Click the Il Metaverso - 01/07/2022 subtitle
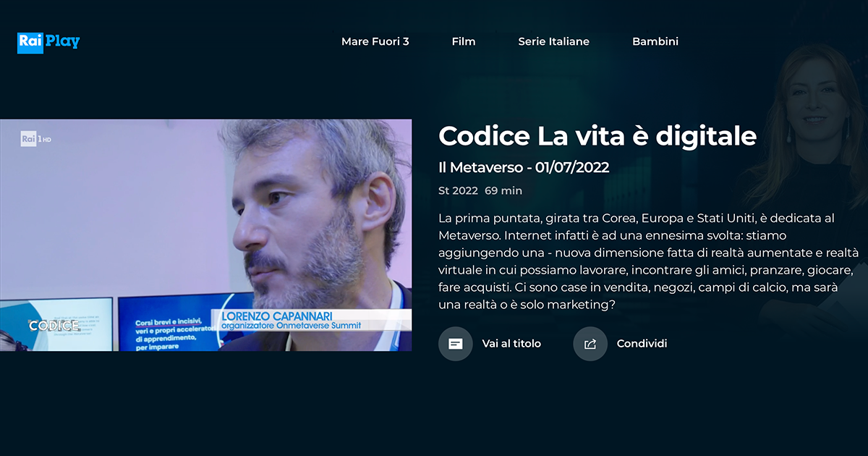 (524, 167)
